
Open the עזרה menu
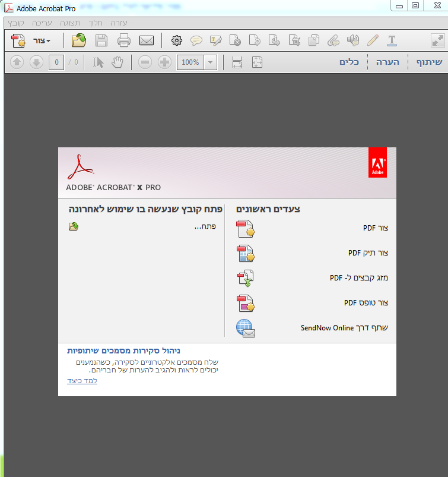[x=119, y=23]
